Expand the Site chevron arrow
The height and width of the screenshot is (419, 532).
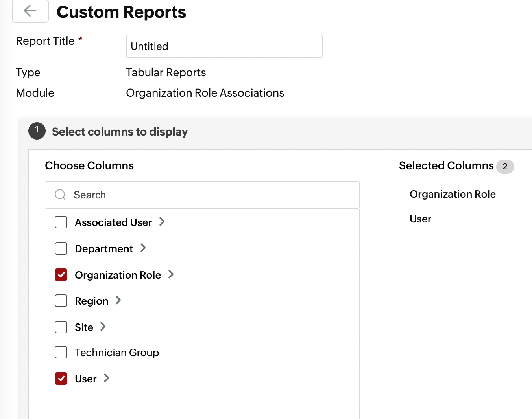[103, 327]
